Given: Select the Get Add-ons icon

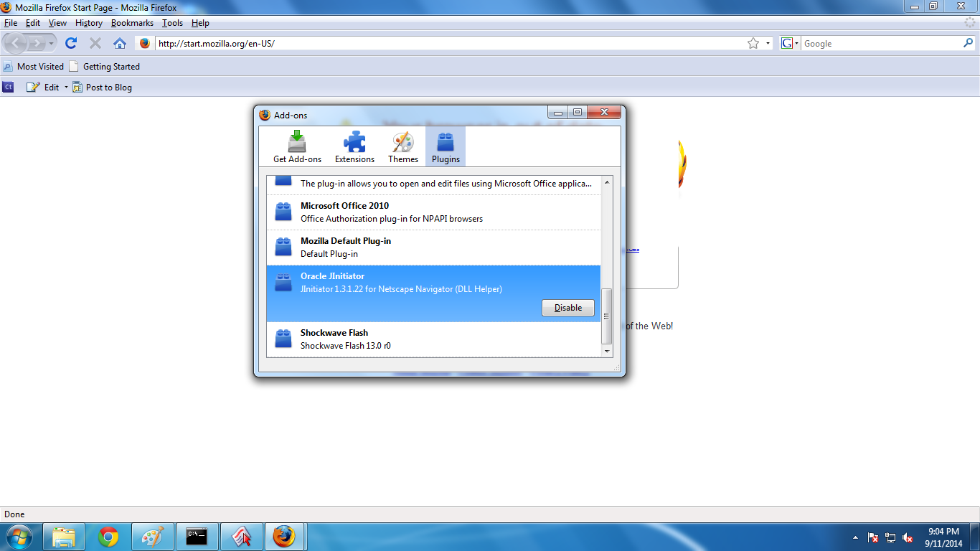Looking at the screenshot, I should point(296,146).
